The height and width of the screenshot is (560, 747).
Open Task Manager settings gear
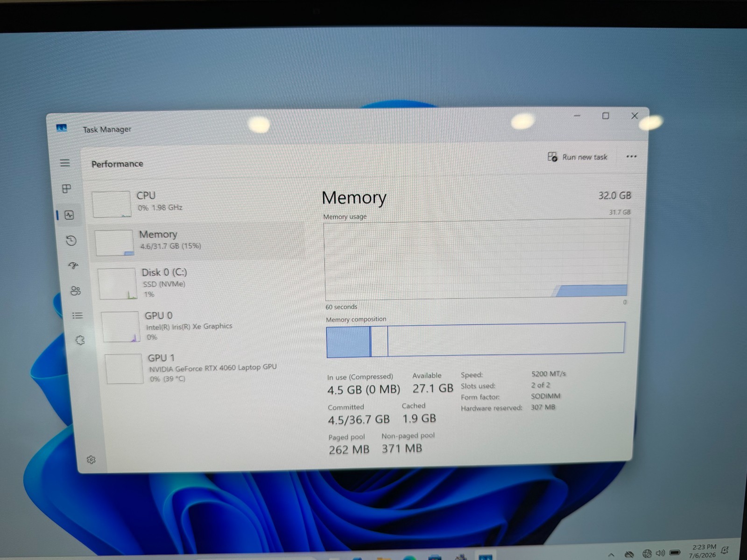pos(91,460)
